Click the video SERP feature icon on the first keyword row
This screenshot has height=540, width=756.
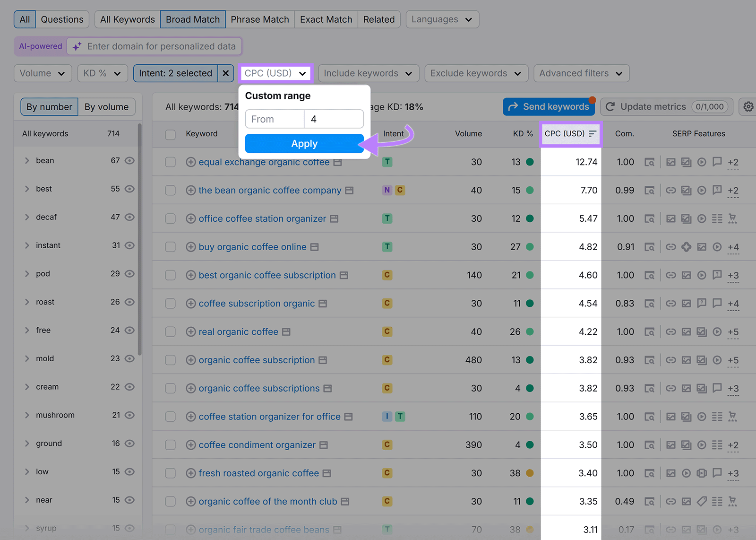click(702, 162)
